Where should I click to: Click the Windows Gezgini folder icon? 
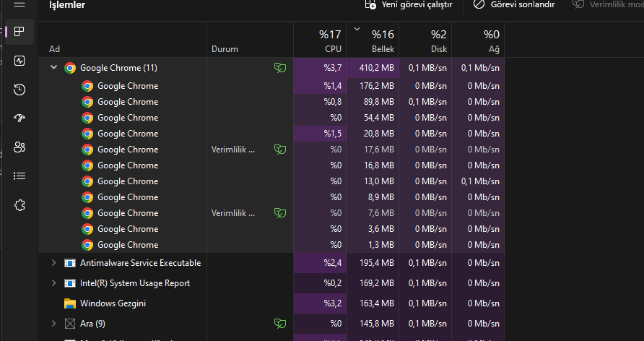[70, 303]
